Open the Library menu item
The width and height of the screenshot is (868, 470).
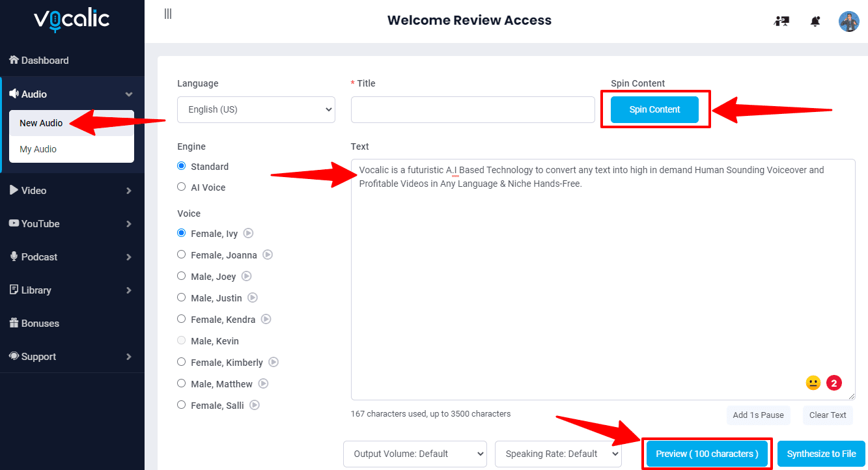click(x=72, y=290)
